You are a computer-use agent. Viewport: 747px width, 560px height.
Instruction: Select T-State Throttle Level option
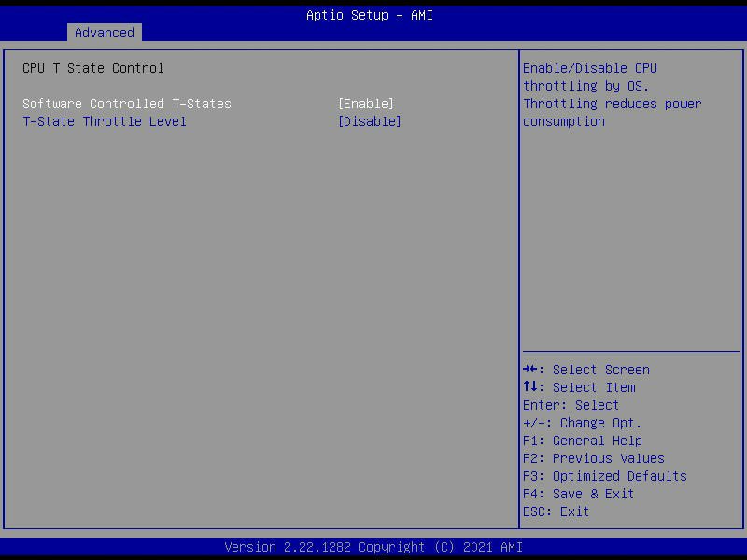click(x=105, y=121)
